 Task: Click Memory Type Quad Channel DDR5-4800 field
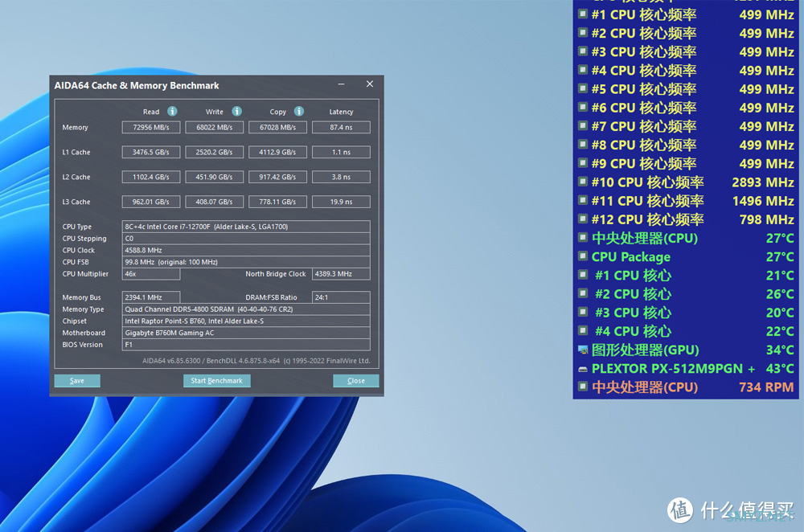pyautogui.click(x=246, y=309)
